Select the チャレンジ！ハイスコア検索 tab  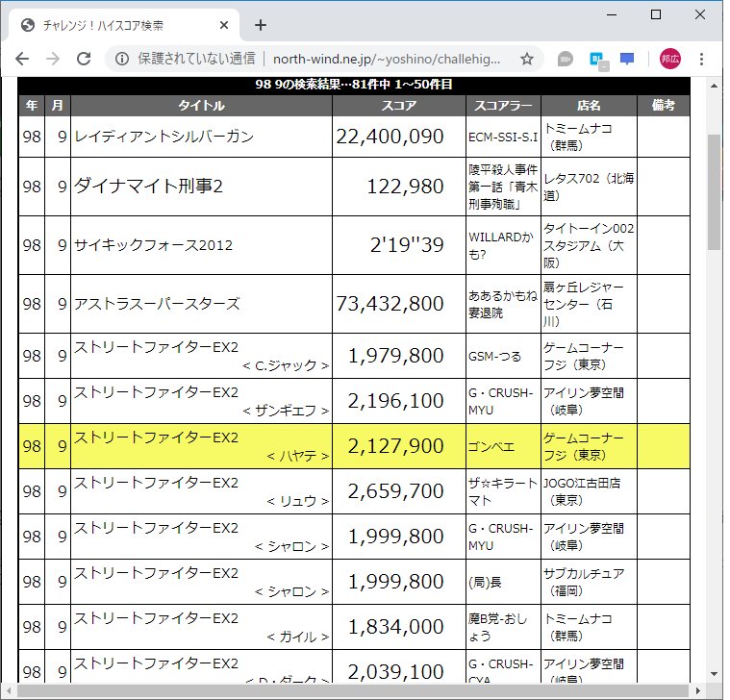click(x=125, y=25)
